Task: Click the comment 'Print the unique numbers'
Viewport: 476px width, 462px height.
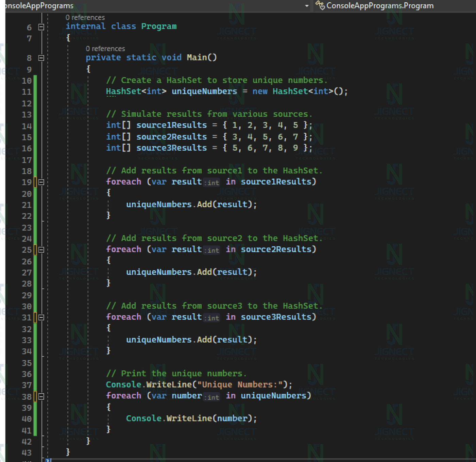Action: pos(176,374)
